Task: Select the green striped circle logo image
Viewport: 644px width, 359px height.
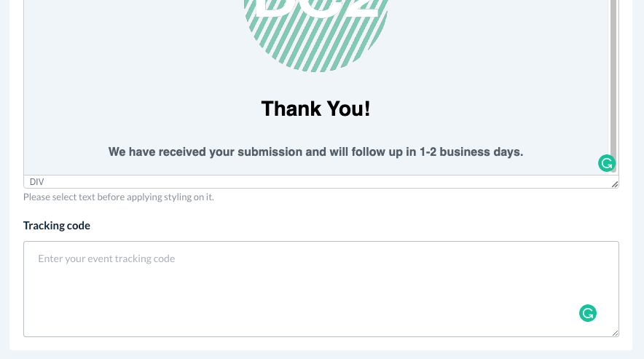Action: pos(315,36)
